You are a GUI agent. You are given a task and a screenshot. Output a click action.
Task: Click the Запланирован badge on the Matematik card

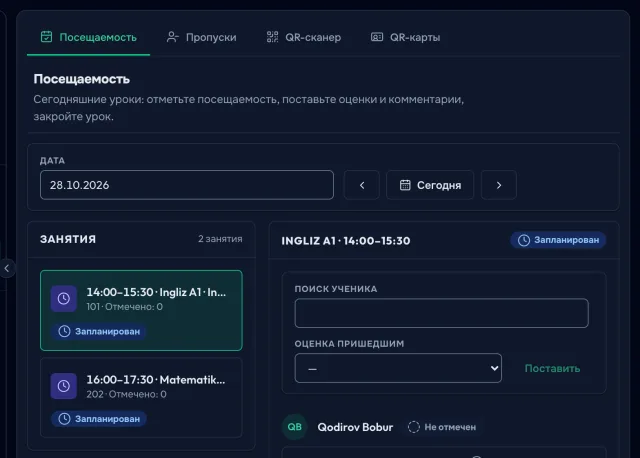pos(99,419)
